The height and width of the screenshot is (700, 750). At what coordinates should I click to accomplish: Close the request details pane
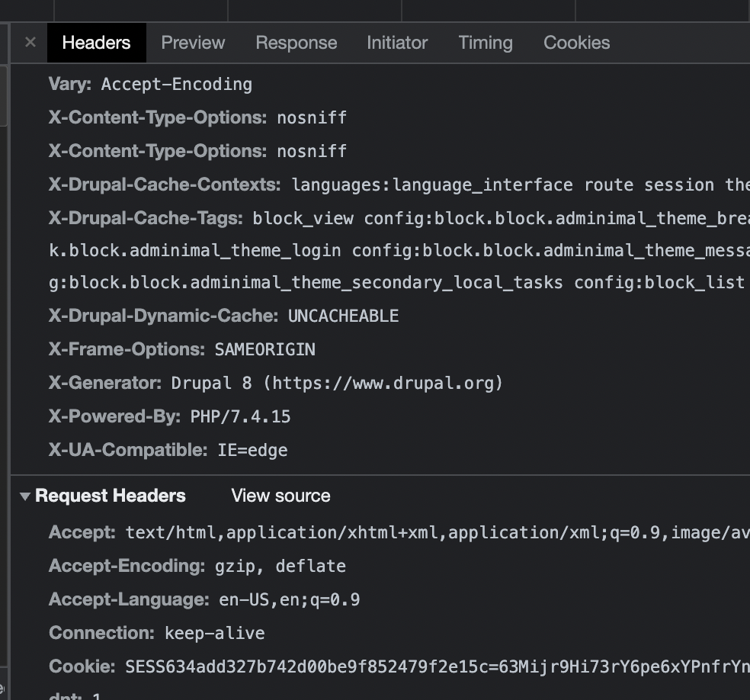[x=28, y=43]
